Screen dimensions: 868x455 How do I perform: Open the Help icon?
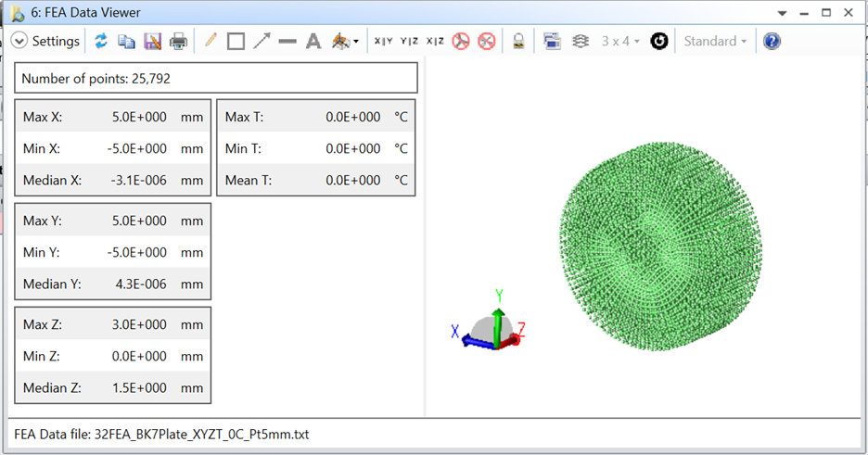(772, 41)
